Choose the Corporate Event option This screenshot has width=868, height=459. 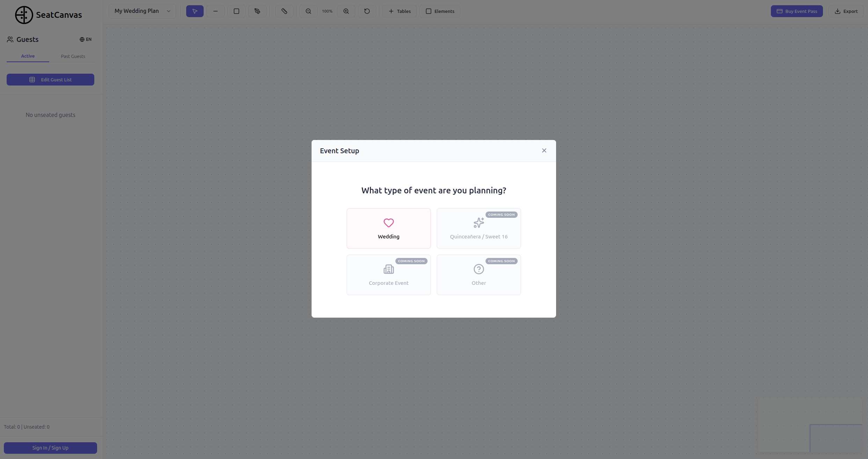(388, 275)
